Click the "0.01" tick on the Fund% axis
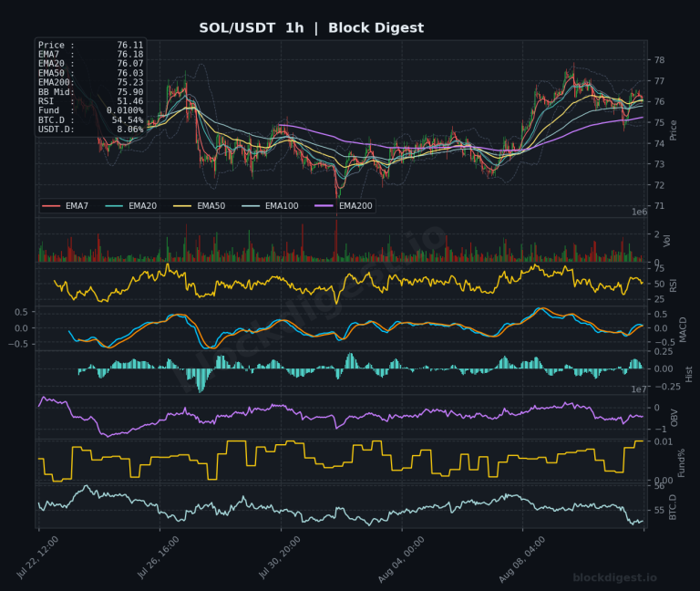 click(x=664, y=441)
